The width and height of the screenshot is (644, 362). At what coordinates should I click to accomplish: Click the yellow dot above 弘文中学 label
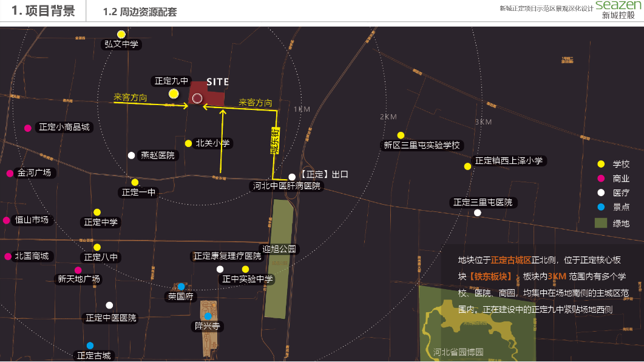121,34
